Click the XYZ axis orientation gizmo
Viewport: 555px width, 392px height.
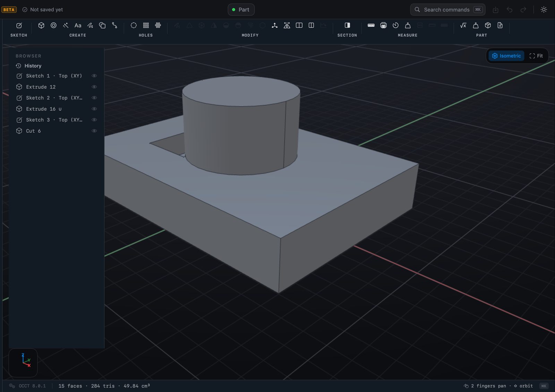coord(23,363)
